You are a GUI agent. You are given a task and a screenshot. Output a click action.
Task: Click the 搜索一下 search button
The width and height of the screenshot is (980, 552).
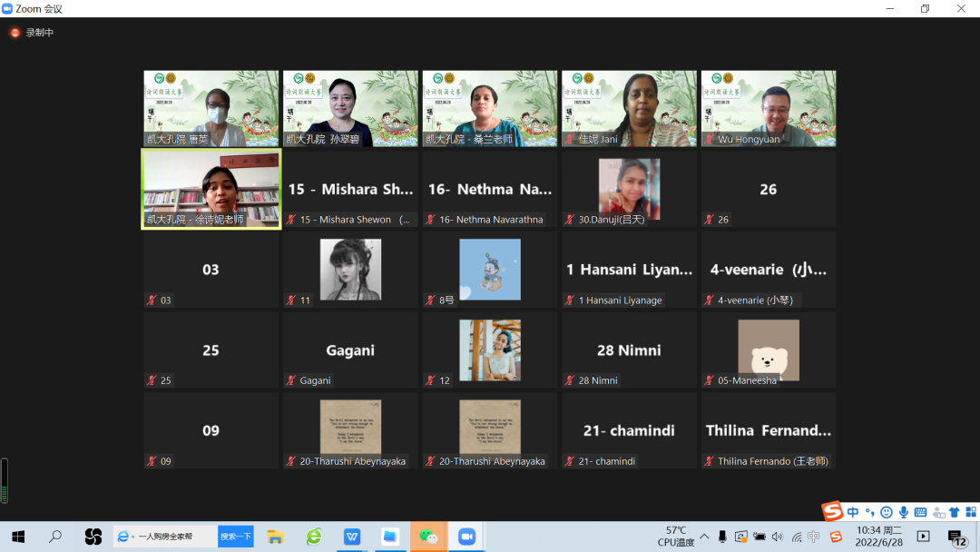coord(235,537)
